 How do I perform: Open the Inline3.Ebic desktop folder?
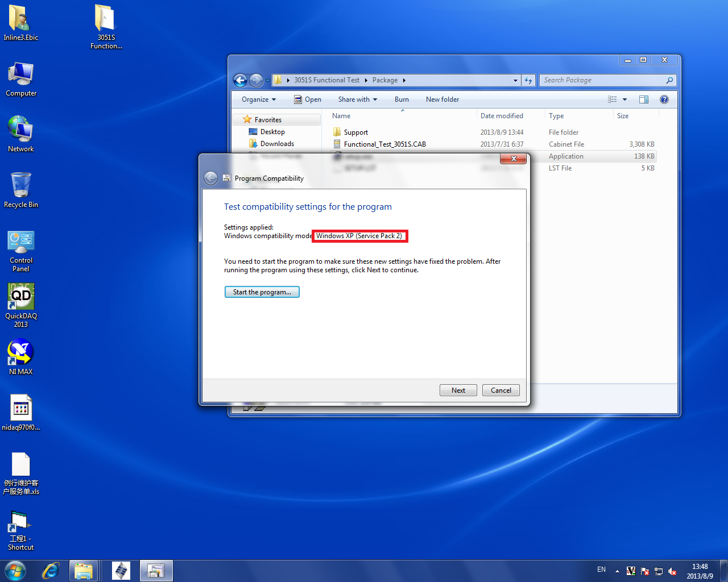click(x=20, y=23)
